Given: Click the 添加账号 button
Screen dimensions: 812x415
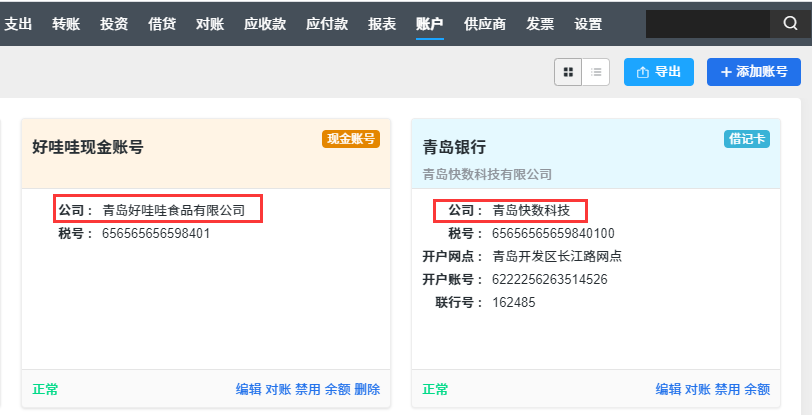Looking at the screenshot, I should click(x=753, y=72).
